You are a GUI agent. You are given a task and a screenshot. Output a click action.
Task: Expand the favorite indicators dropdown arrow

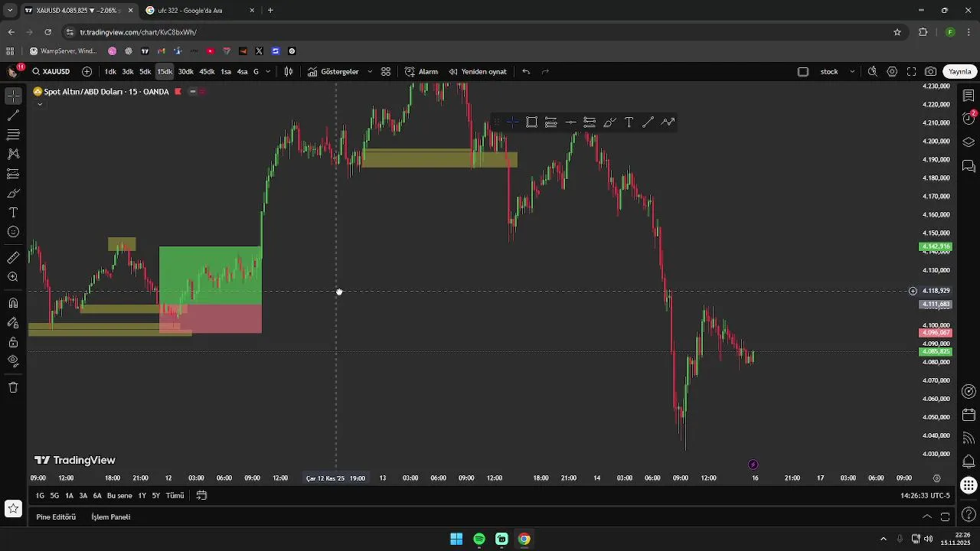pos(370,71)
